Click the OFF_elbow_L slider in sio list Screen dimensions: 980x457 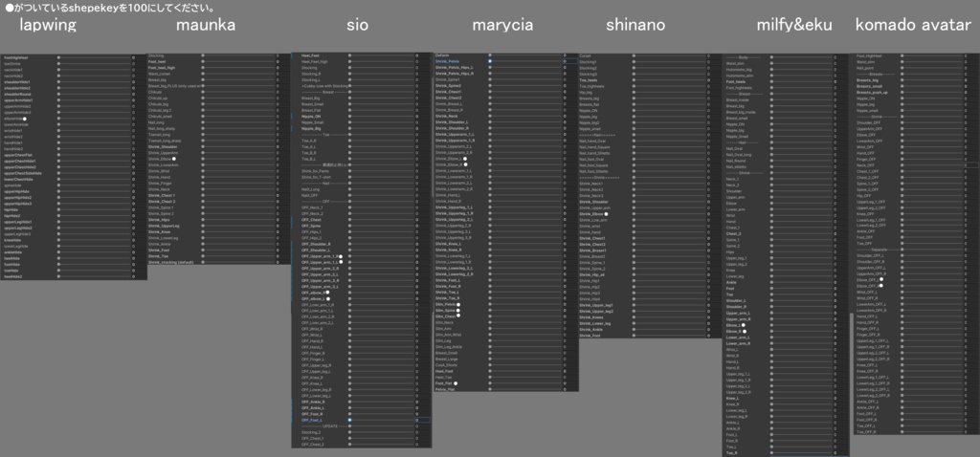pyautogui.click(x=381, y=298)
